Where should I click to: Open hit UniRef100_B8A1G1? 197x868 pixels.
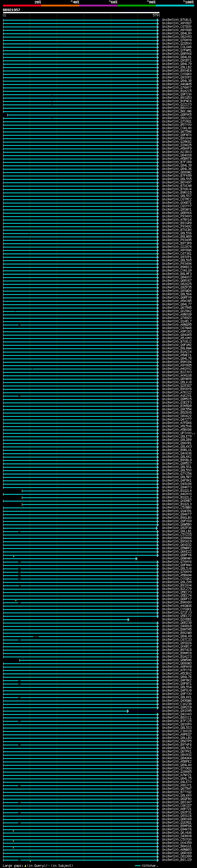(176, 846)
